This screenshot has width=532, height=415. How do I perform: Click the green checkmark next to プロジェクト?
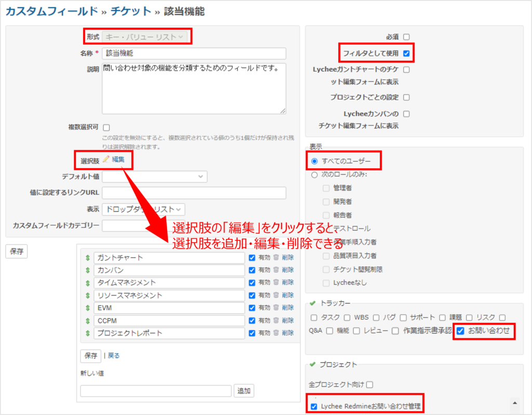point(312,365)
